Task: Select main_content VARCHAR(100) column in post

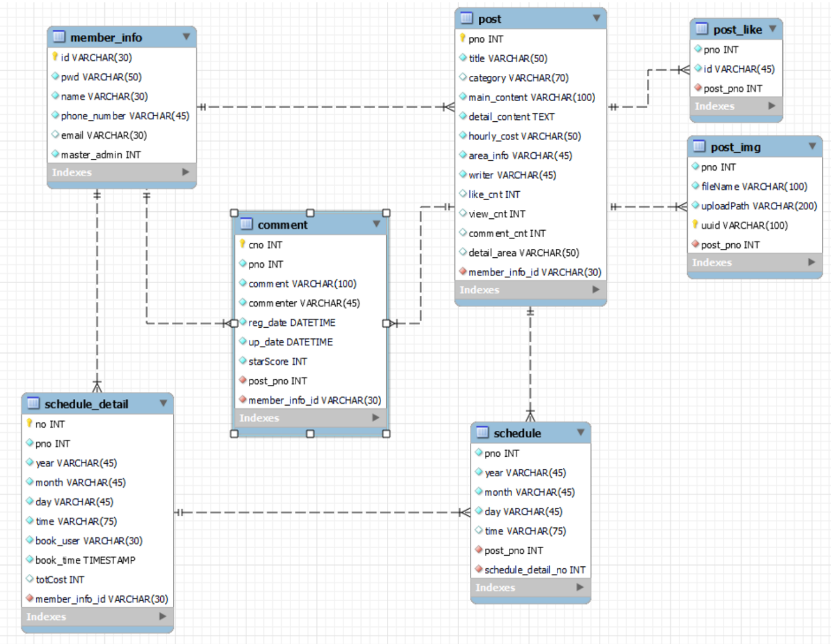Action: [x=531, y=97]
